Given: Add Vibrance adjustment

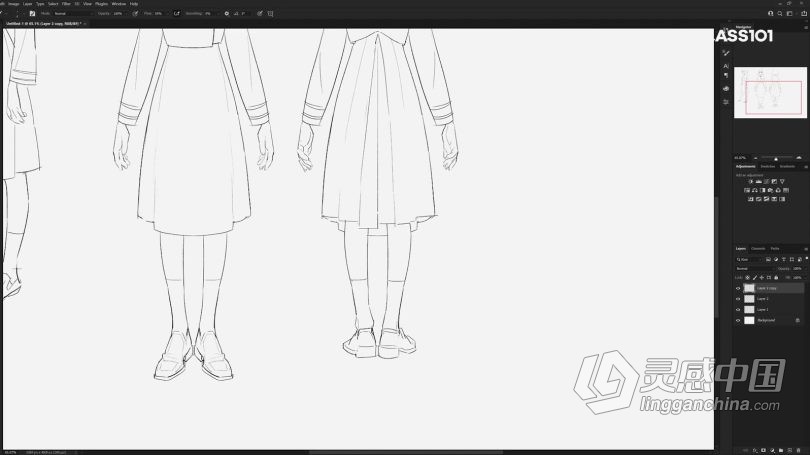Looking at the screenshot, I should 782,181.
